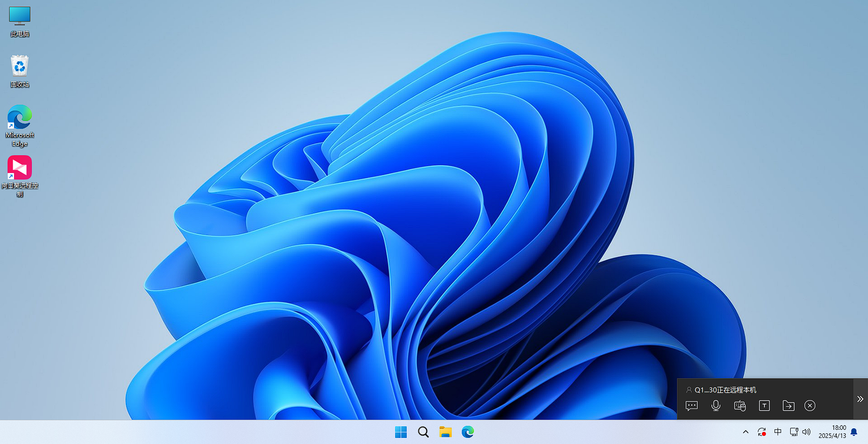The width and height of the screenshot is (868, 444).
Task: Select the 回收站 recycle bin icon
Action: click(20, 71)
